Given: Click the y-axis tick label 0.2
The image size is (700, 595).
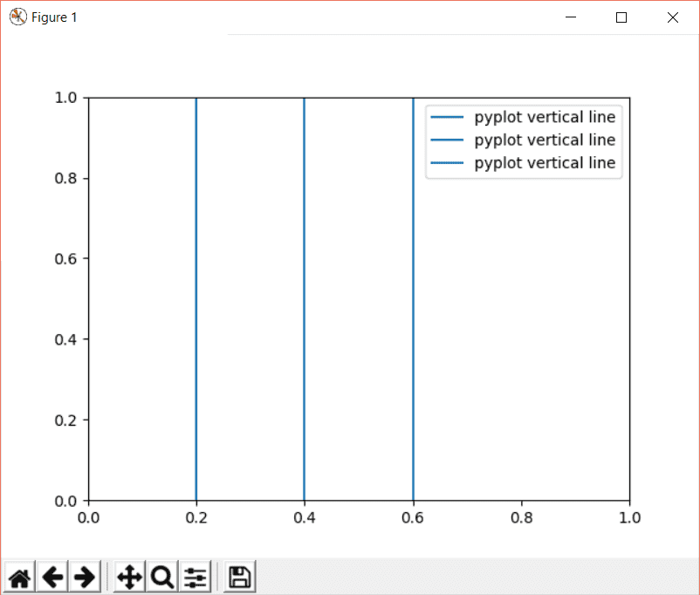Looking at the screenshot, I should click(x=65, y=421).
